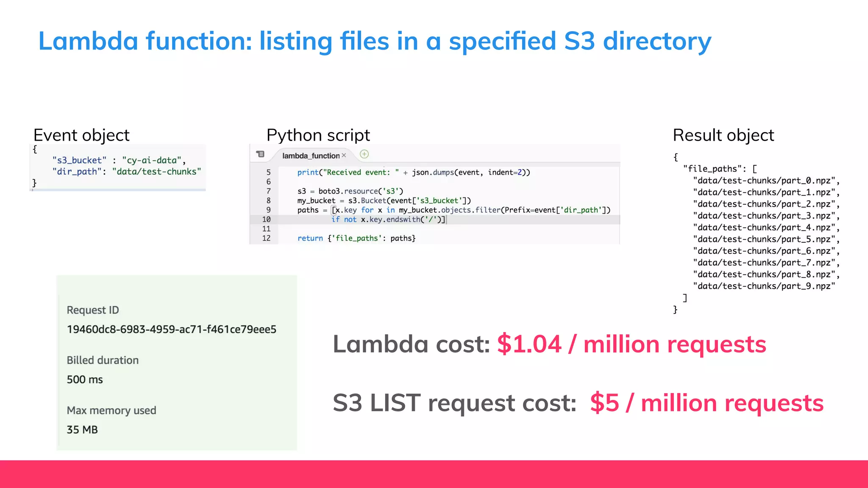
Task: Click line number 5 in the gutter
Action: point(268,172)
